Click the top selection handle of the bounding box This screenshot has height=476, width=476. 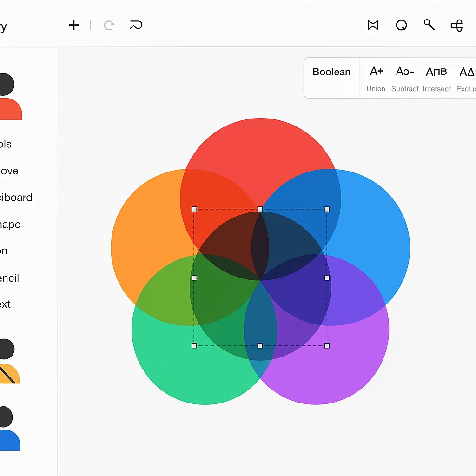coord(260,209)
